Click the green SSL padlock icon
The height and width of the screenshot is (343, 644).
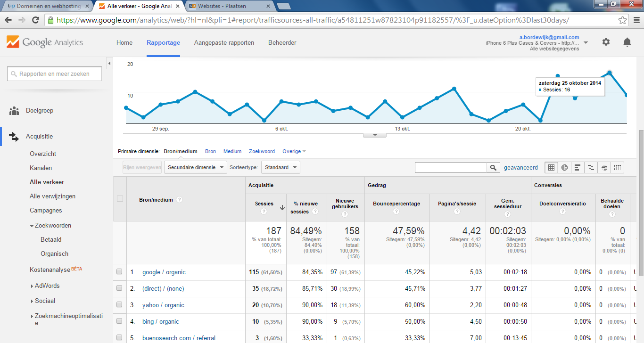pyautogui.click(x=51, y=20)
